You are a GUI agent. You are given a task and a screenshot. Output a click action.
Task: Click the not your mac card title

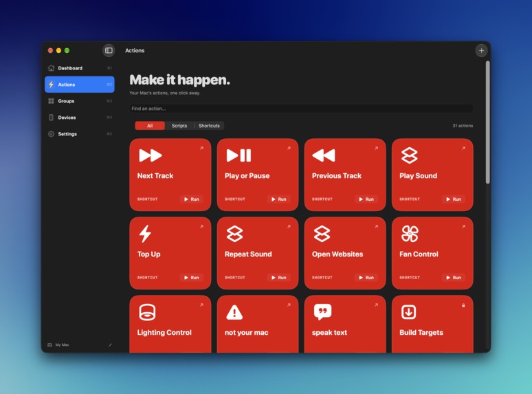[246, 333]
